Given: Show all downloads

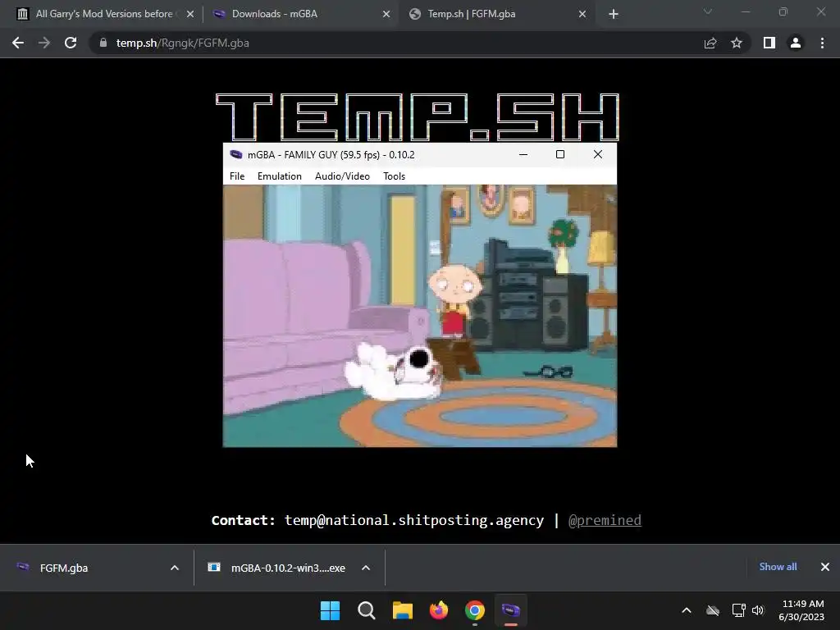Looking at the screenshot, I should pos(778,567).
